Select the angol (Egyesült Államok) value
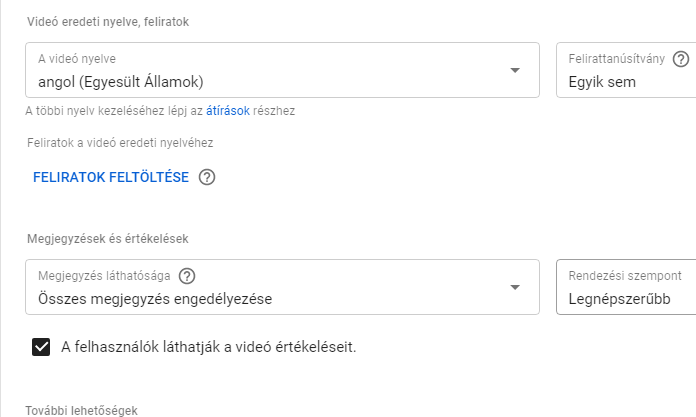The image size is (696, 417). tap(121, 82)
